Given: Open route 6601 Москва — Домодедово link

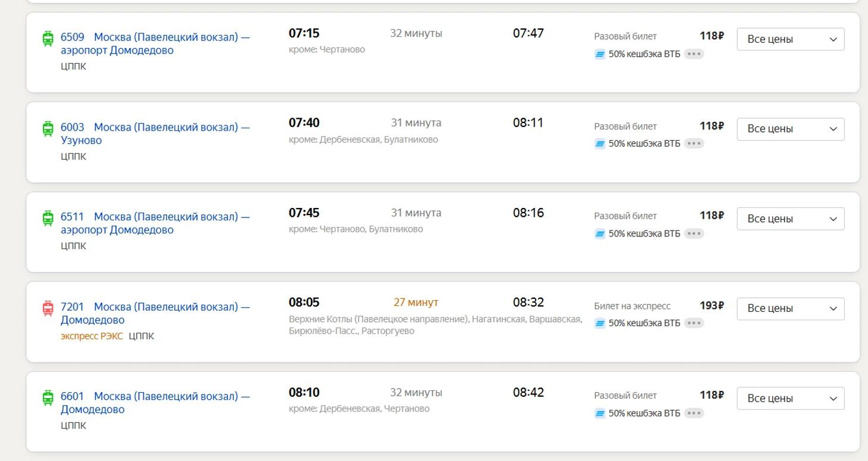Looking at the screenshot, I should pos(155,403).
